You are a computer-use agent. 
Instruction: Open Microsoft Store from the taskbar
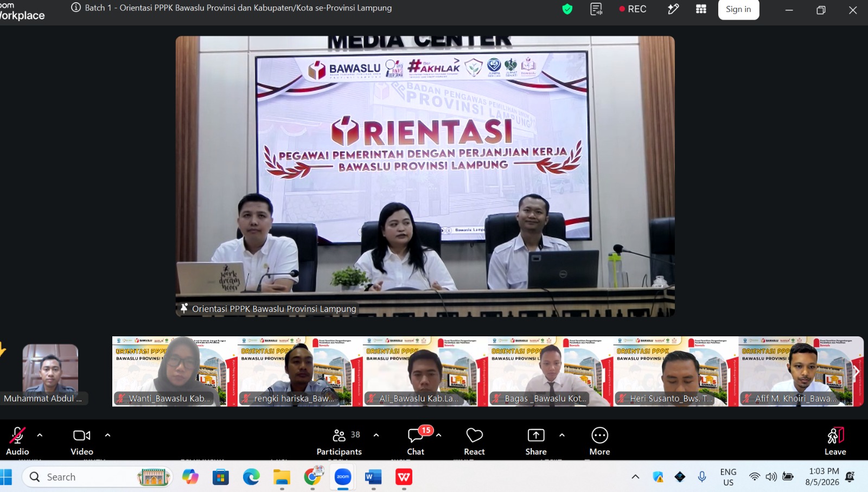click(221, 477)
